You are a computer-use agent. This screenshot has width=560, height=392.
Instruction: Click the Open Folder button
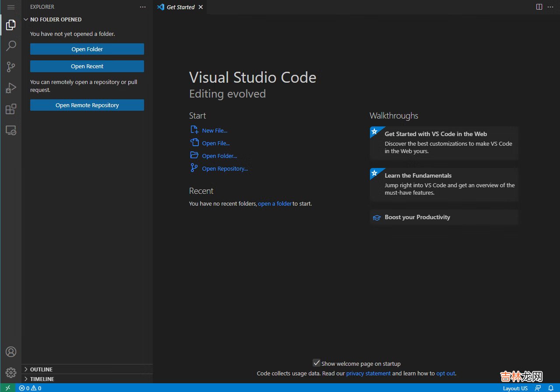pyautogui.click(x=87, y=49)
